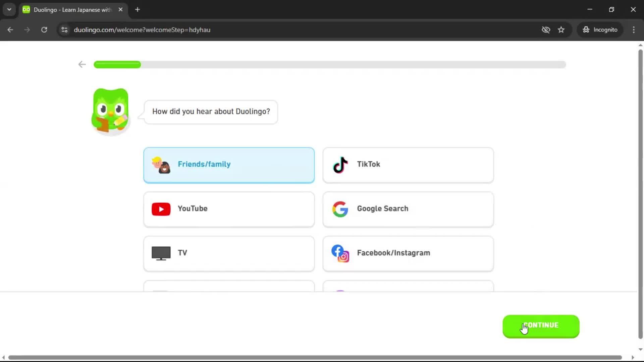The image size is (644, 362).
Task: Select the TikTok option
Action: click(408, 165)
